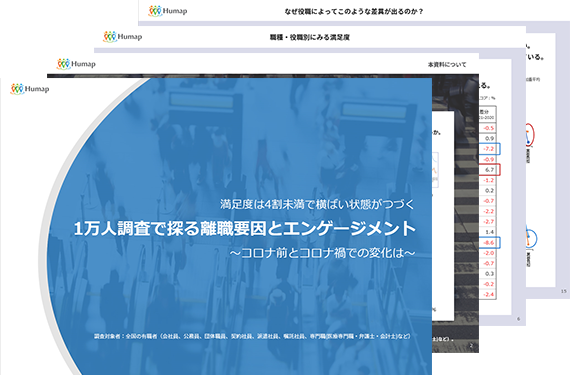Click the Humap logo on the front cover slide
Image resolution: width=570 pixels, height=375 pixels.
click(x=29, y=89)
